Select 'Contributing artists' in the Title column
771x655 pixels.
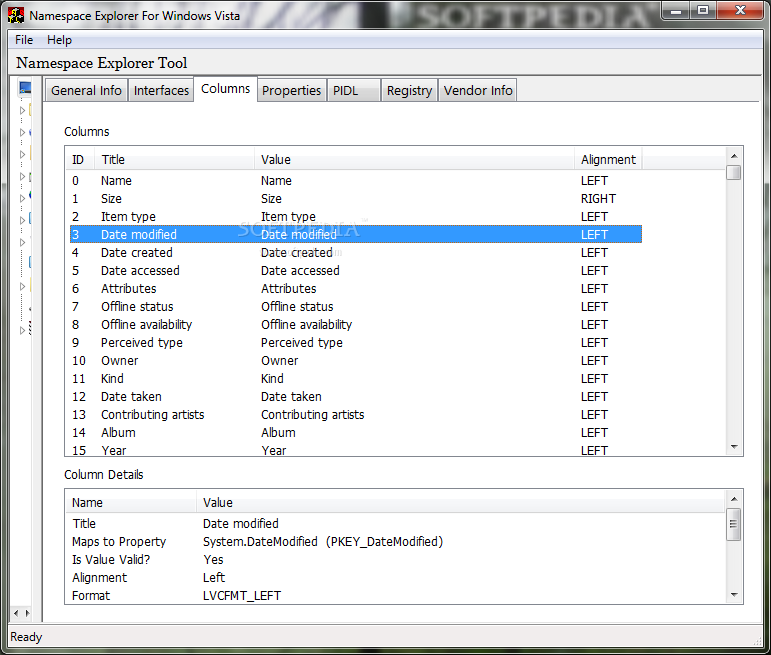tap(152, 415)
